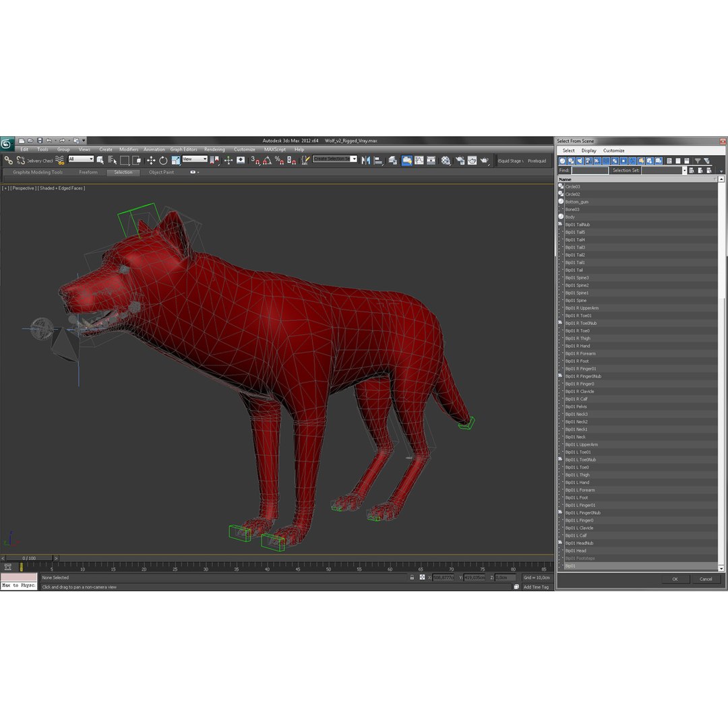728x728 pixels.
Task: Open the Shaded + Edged Faces viewport menu
Action: point(61,189)
